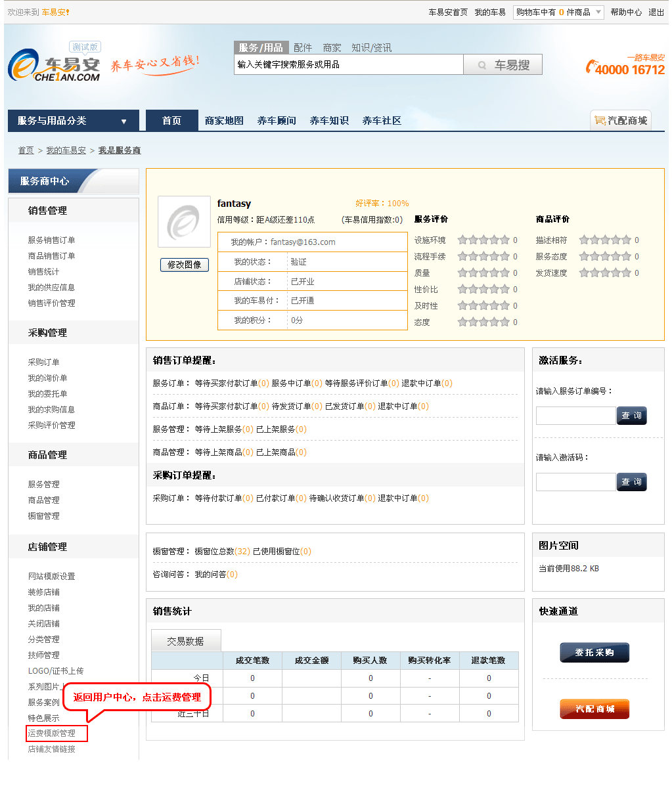Screen dimensions: 672x788
Task: Open 店铺友情链接 in the sidebar
Action: tap(51, 749)
